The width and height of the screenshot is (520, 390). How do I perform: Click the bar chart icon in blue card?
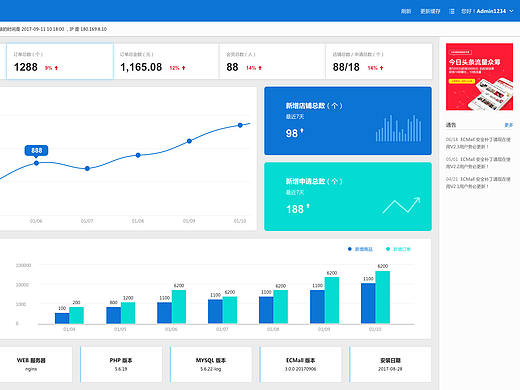click(x=398, y=128)
